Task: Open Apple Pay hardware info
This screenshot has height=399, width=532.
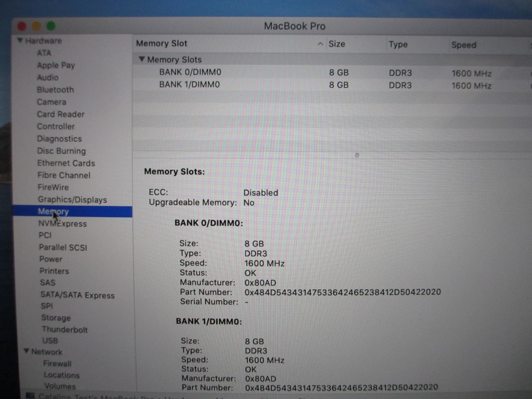Action: pos(56,65)
